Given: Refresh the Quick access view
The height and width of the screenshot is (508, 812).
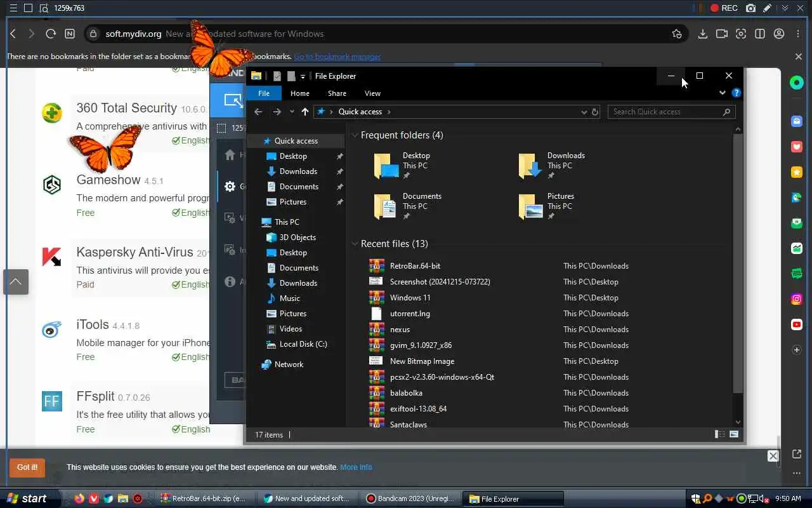Looking at the screenshot, I should point(594,112).
